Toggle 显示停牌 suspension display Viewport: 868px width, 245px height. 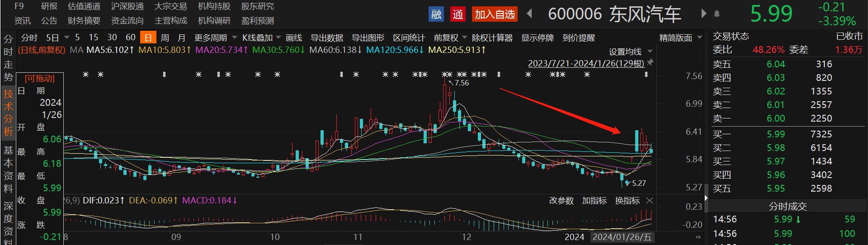[x=538, y=38]
